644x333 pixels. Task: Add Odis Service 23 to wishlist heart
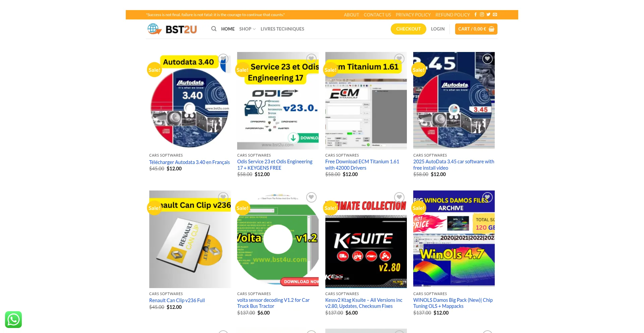pos(311,59)
